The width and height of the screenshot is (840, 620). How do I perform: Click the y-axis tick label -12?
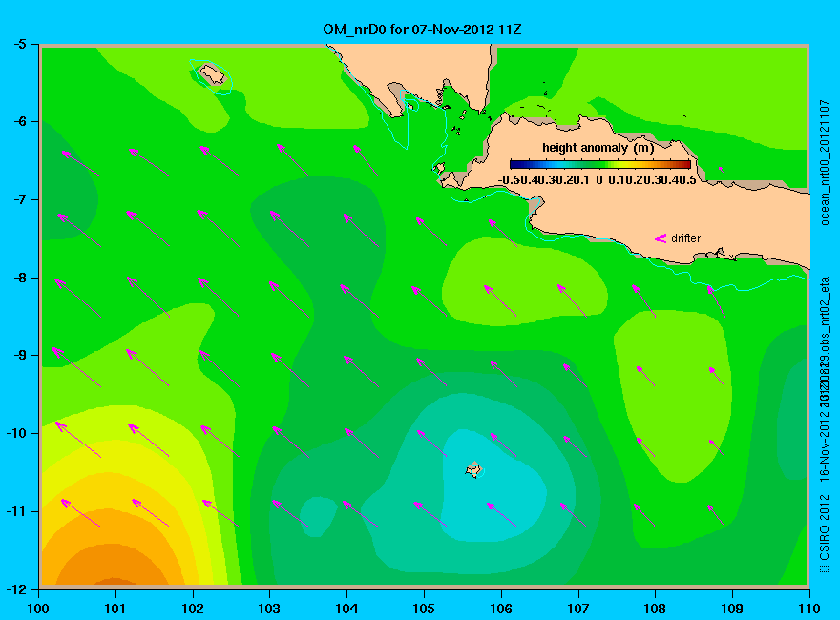16,589
